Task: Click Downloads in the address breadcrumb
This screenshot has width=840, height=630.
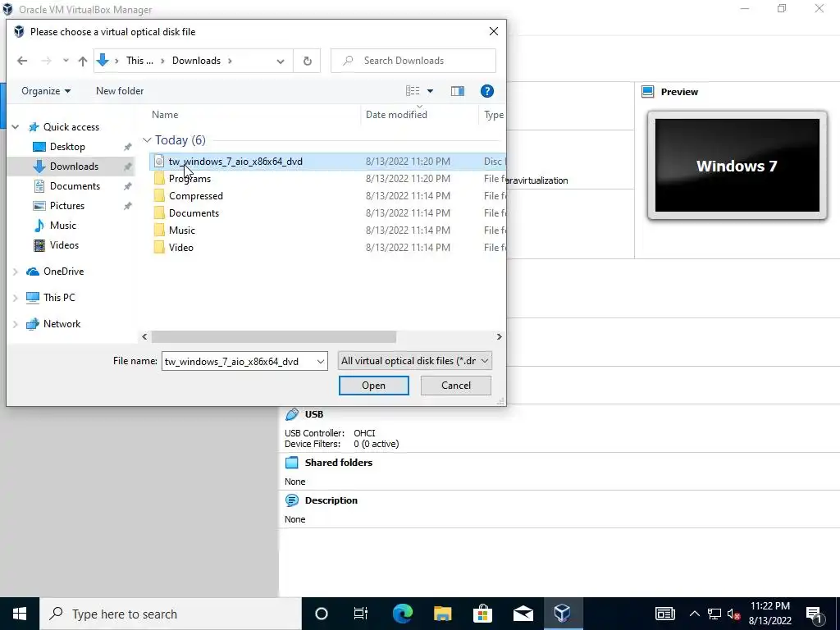Action: point(196,61)
